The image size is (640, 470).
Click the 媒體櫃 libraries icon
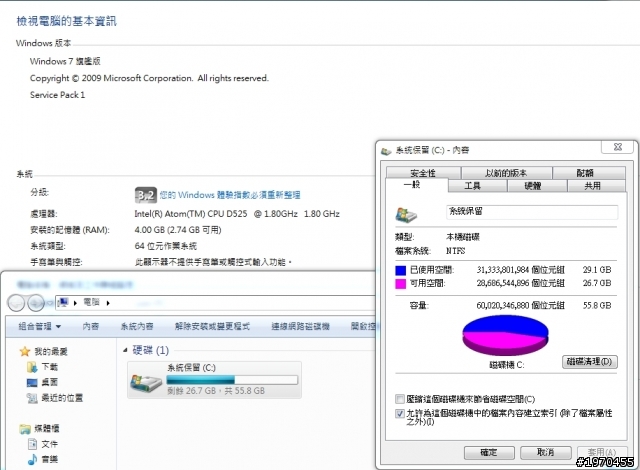(x=25, y=428)
